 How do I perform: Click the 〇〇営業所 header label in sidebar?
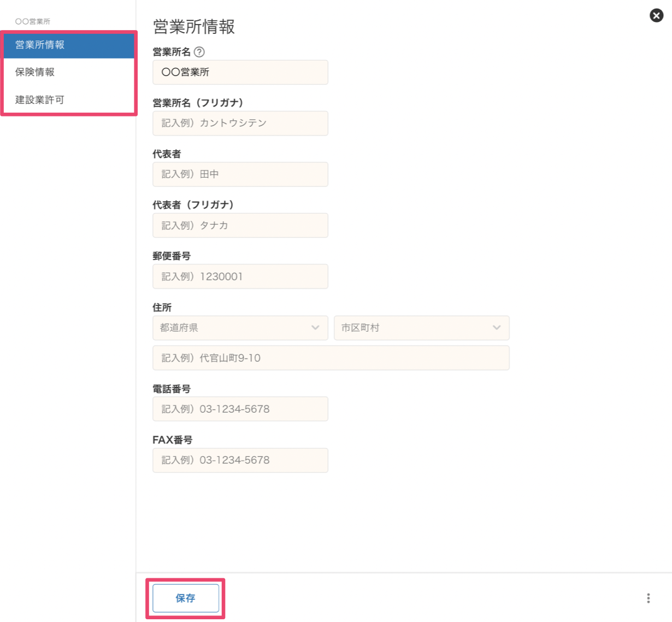point(33,21)
